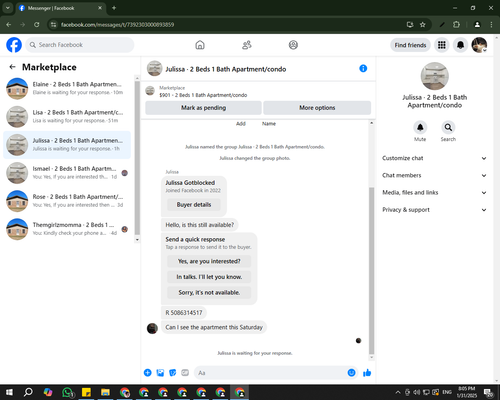Image resolution: width=500 pixels, height=400 pixels.
Task: Open Buyer details for Julissa Gotblocked
Action: pos(194,205)
